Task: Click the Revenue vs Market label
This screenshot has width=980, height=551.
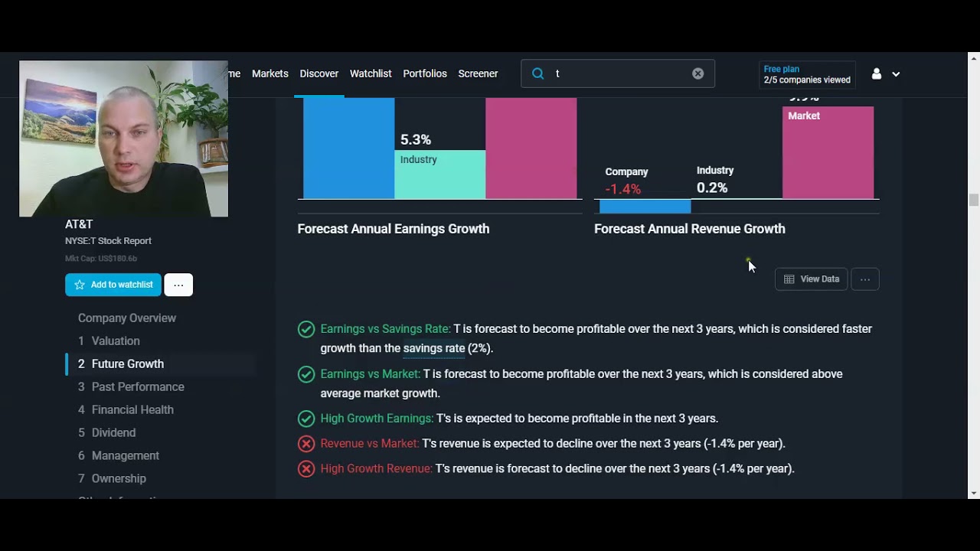Action: [369, 444]
